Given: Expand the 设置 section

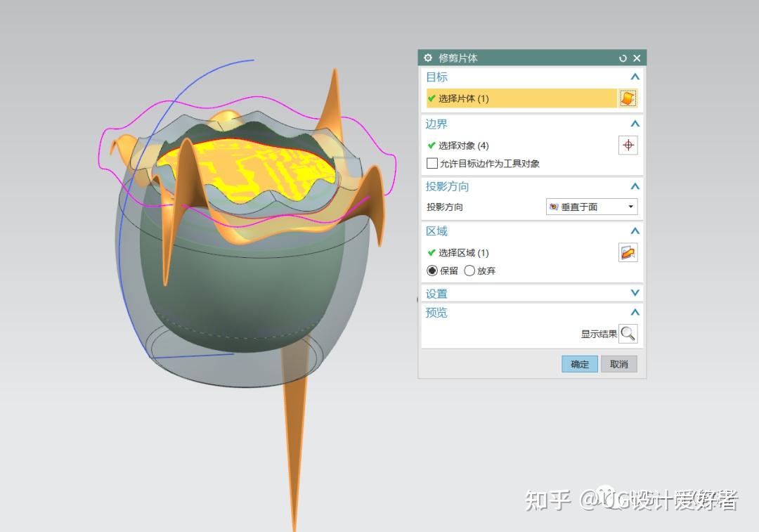Looking at the screenshot, I should click(x=635, y=293).
